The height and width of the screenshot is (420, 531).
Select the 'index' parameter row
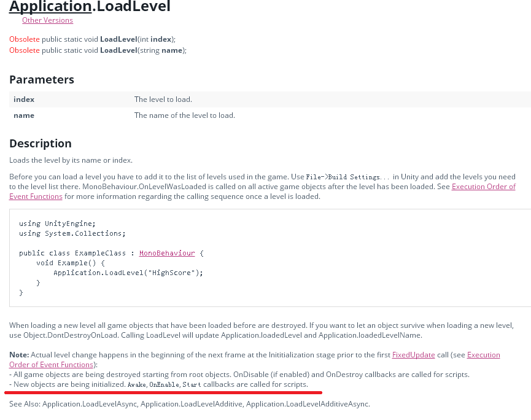coord(270,99)
